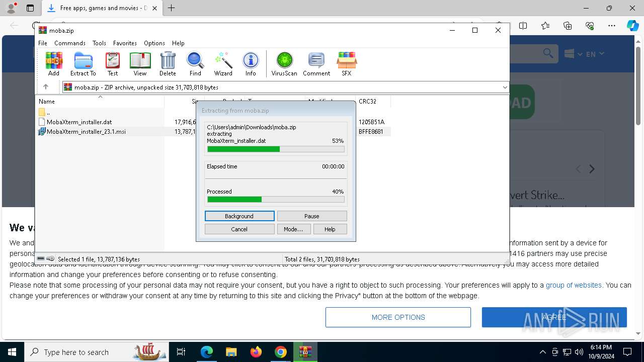Show hidden system tray icons
644x362 pixels.
[542, 352]
